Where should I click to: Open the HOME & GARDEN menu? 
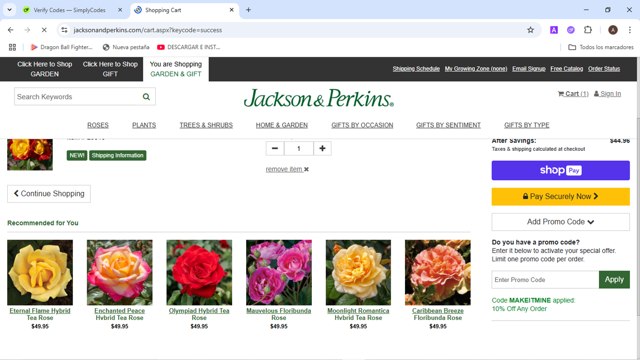pyautogui.click(x=282, y=125)
